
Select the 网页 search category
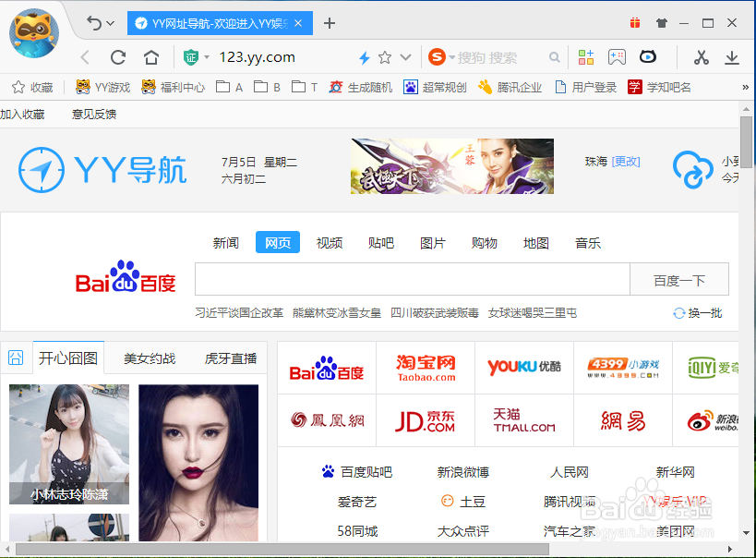tap(277, 242)
